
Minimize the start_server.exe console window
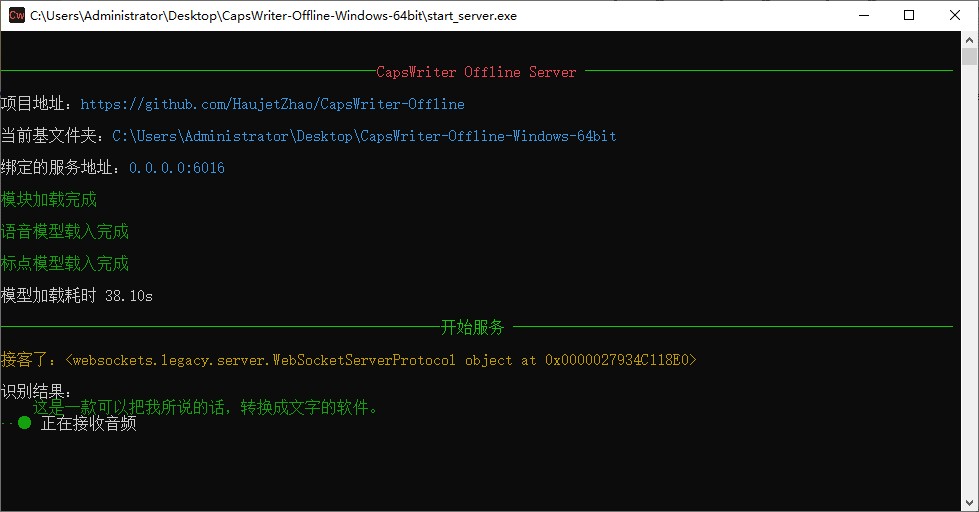coord(864,15)
